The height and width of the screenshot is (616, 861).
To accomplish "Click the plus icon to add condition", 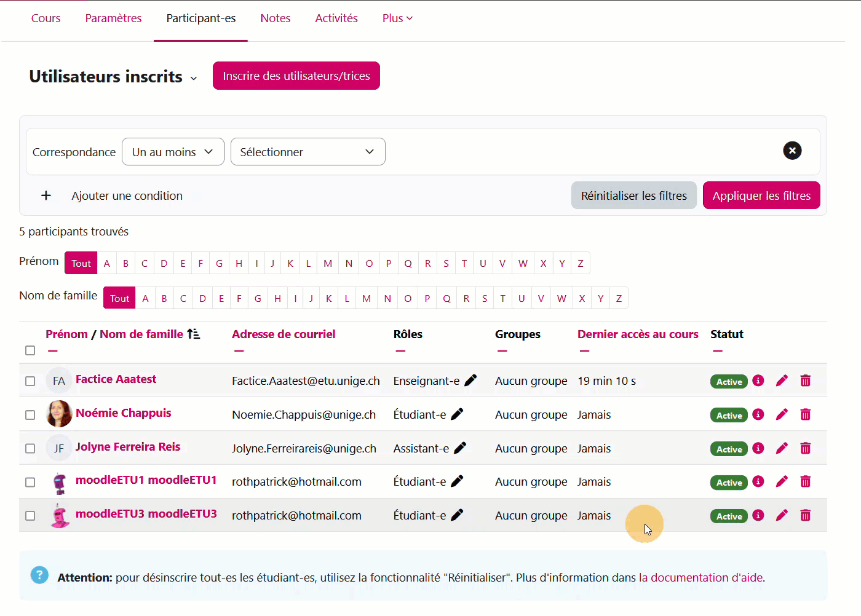I will (46, 195).
